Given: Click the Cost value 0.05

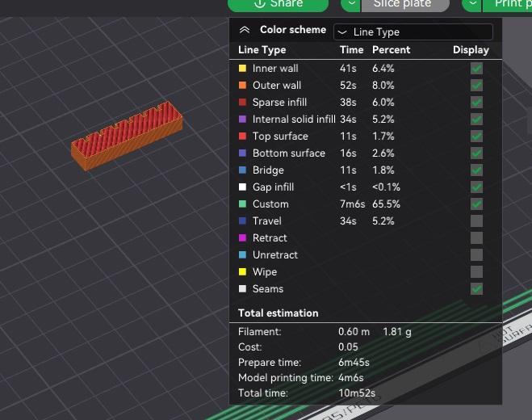Looking at the screenshot, I should tap(348, 347).
